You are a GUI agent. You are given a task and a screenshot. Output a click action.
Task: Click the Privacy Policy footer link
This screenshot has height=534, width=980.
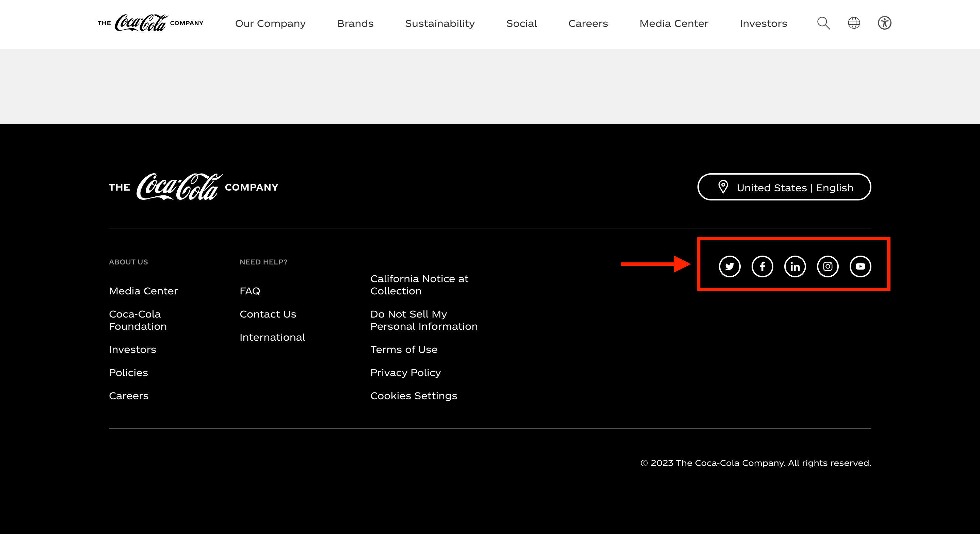click(x=406, y=372)
